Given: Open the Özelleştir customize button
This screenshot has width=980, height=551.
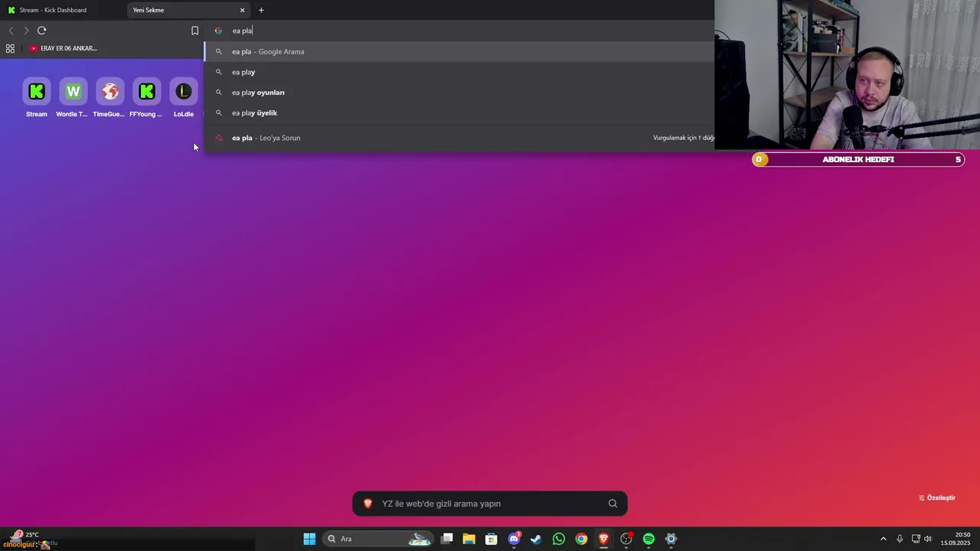Looking at the screenshot, I should [937, 497].
